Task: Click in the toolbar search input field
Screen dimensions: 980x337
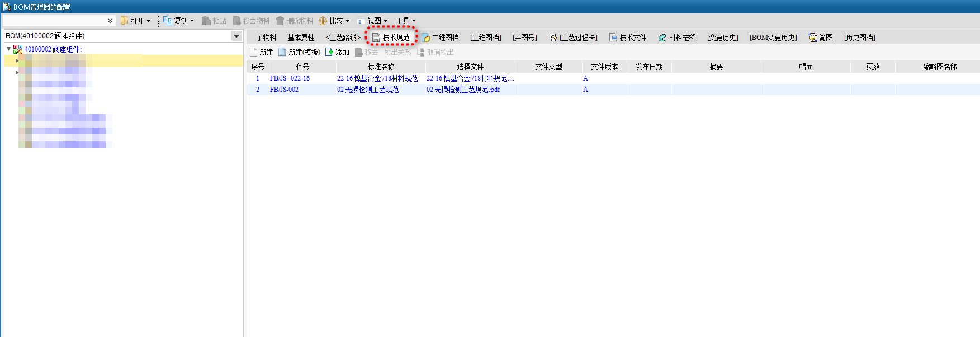Action: point(54,21)
